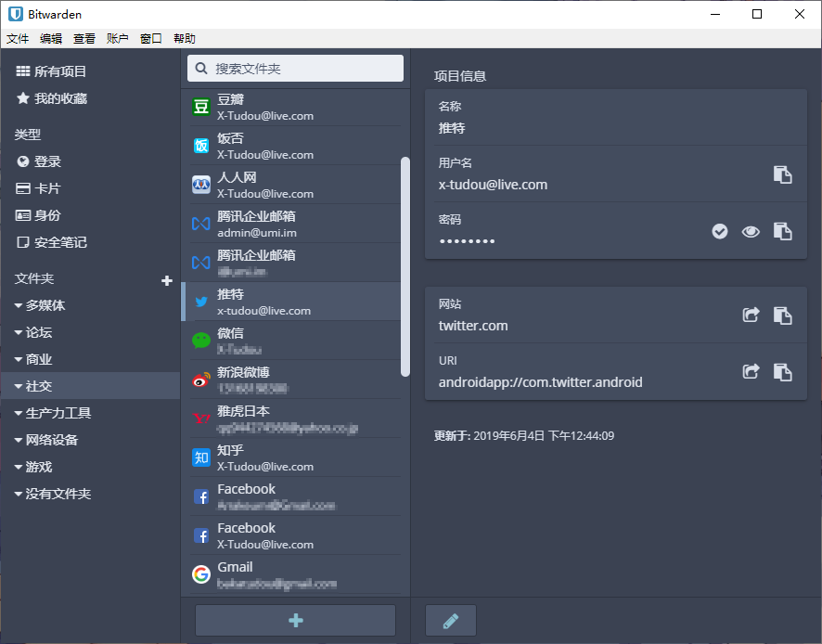Launch twitter.com website link icon

tap(751, 316)
